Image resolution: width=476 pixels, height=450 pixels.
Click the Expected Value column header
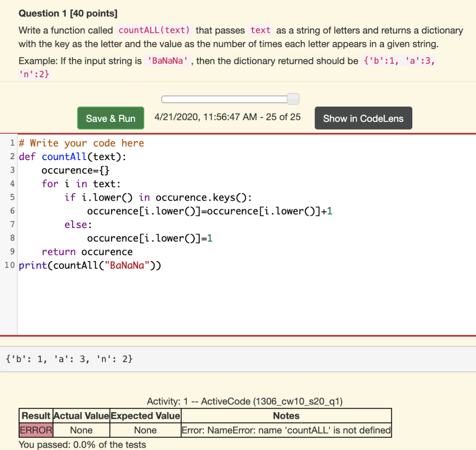(x=145, y=416)
